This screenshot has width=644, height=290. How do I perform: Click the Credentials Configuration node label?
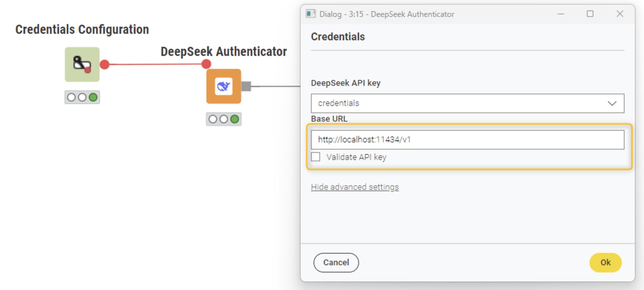tap(82, 29)
